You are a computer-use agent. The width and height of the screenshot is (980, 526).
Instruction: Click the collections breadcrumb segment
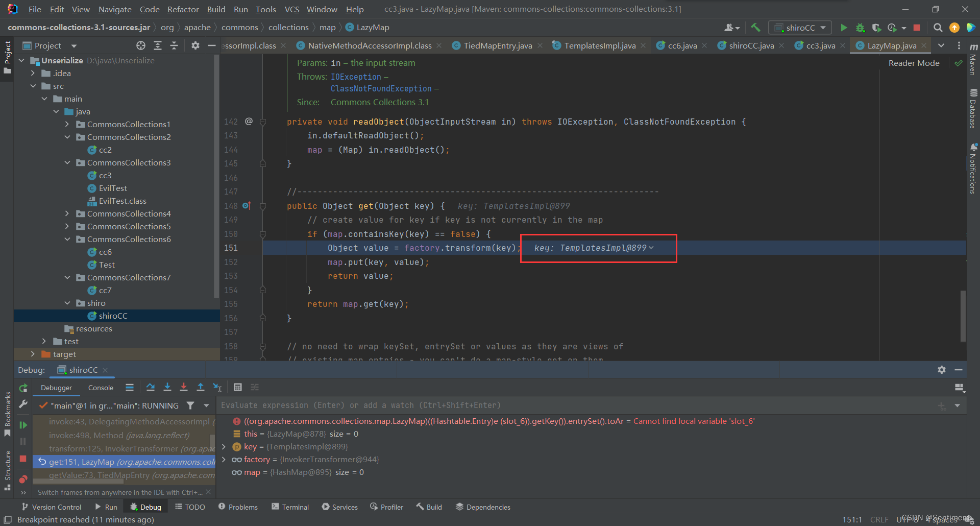point(288,27)
